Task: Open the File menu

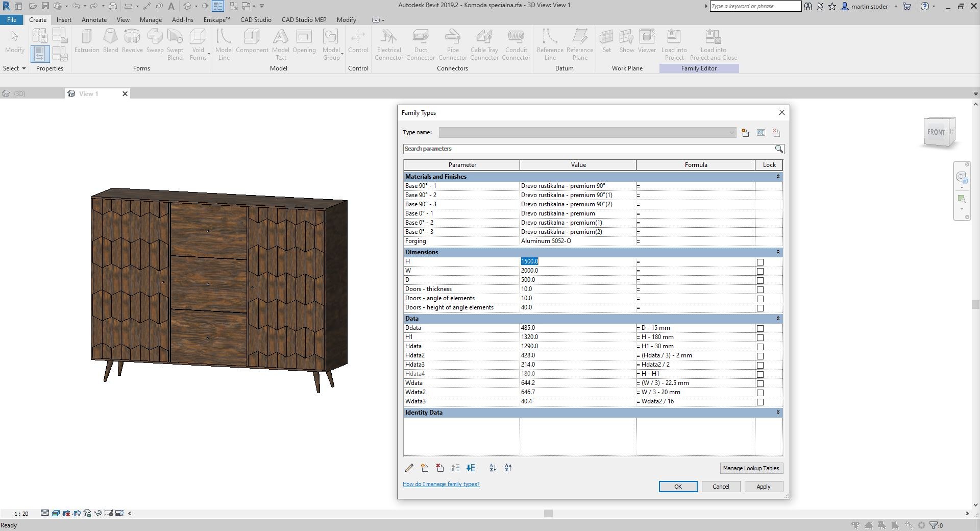Action: (x=12, y=20)
